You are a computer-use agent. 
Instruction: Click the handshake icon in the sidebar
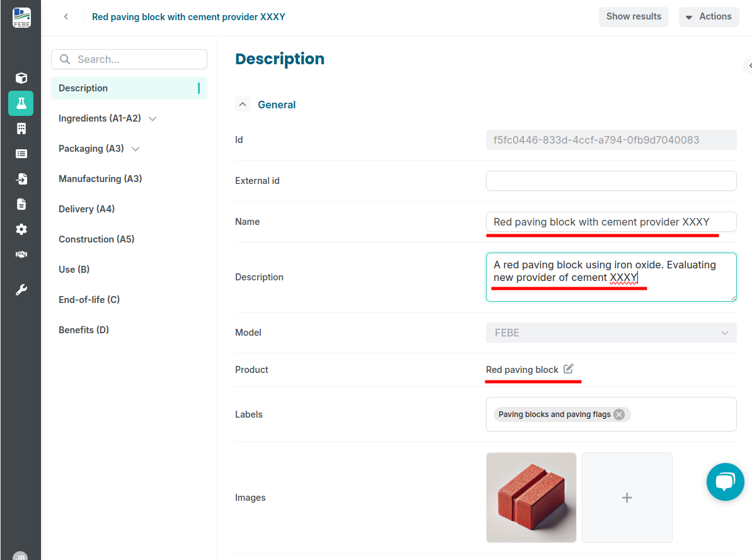tap(21, 254)
